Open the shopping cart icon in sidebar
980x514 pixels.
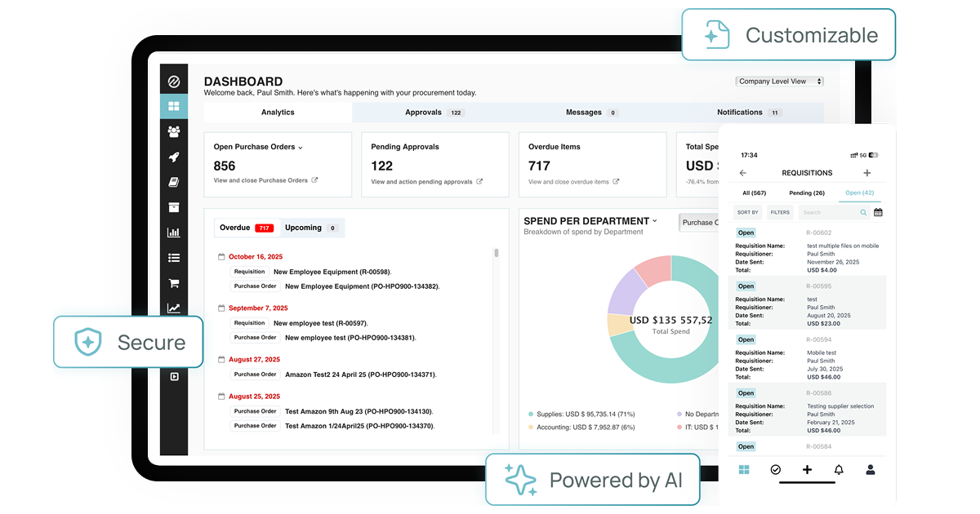pyautogui.click(x=174, y=283)
